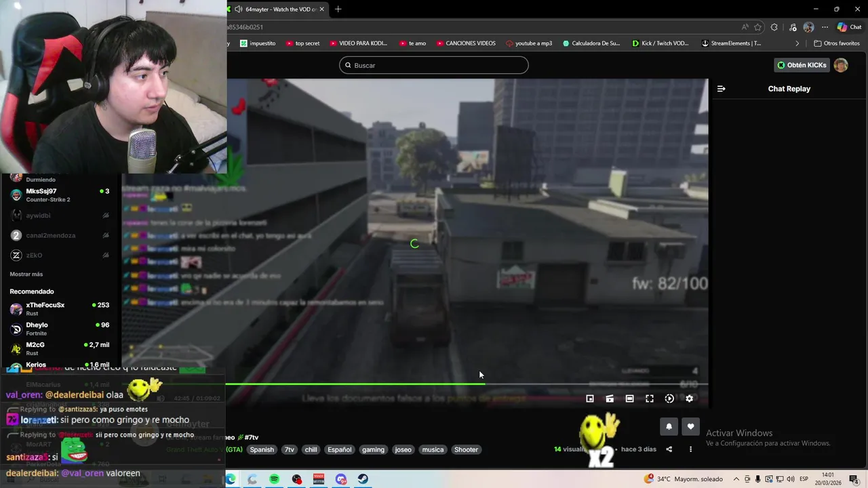The width and height of the screenshot is (868, 488).
Task: Collapse the Chat Replay panel
Action: pyautogui.click(x=722, y=89)
